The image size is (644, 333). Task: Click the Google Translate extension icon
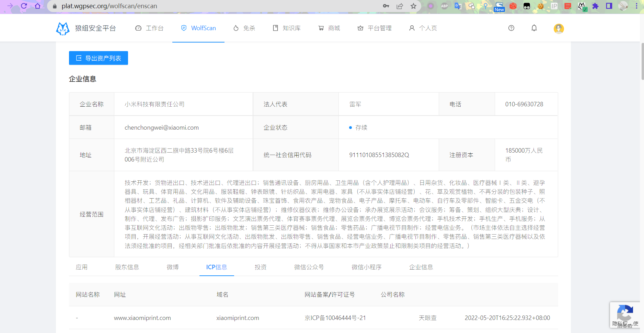(x=458, y=6)
